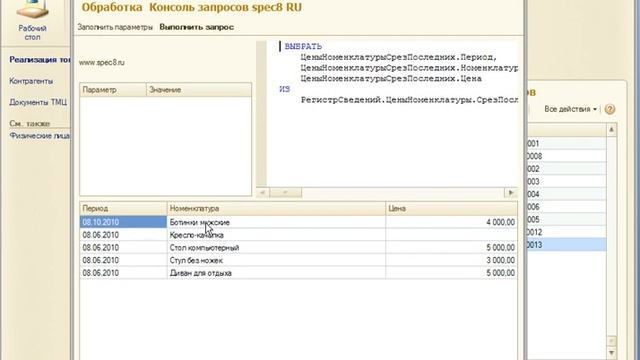Click the ЦеныНоменклатурыСрезПоследних.Цена line
Image resolution: width=640 pixels, height=360 pixels.
tap(391, 78)
